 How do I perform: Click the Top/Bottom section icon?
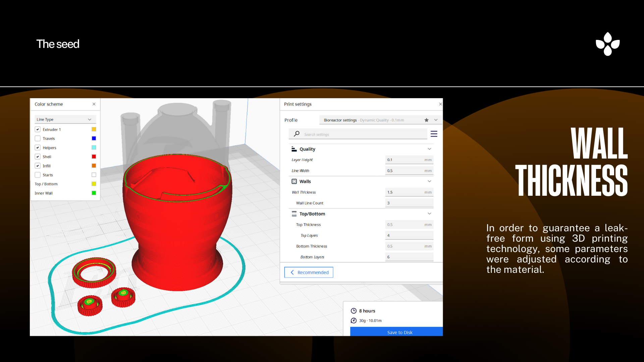(294, 214)
